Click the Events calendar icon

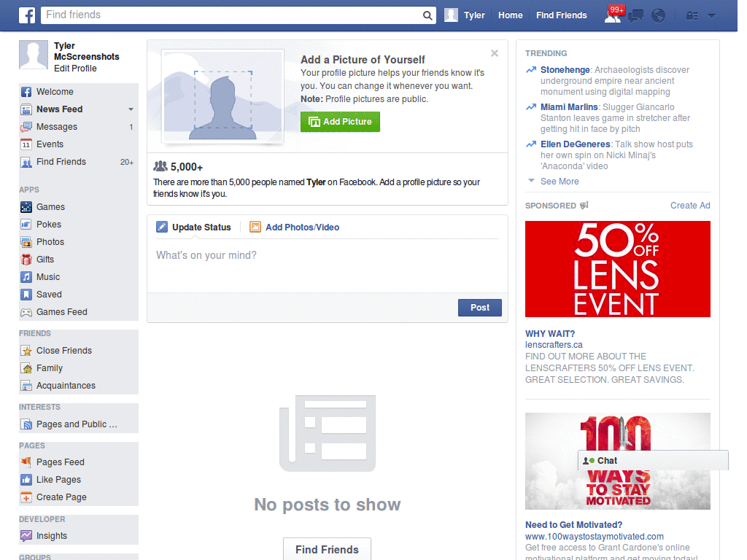coord(26,144)
